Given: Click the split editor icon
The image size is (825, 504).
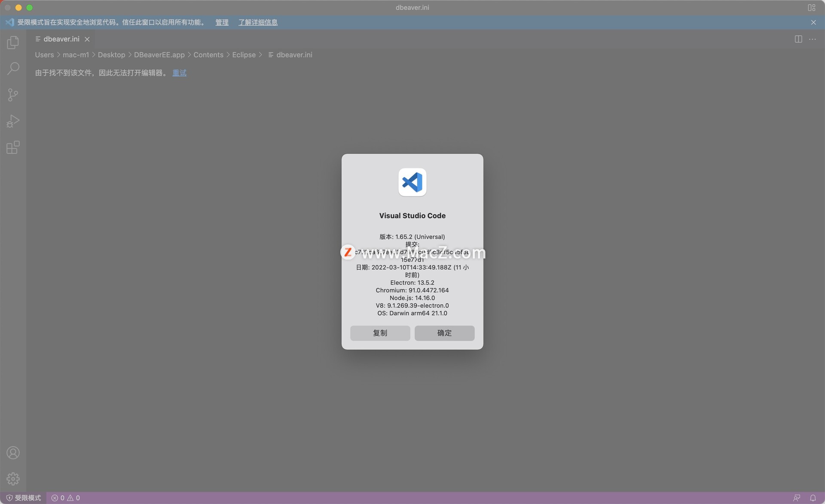Looking at the screenshot, I should click(x=798, y=39).
